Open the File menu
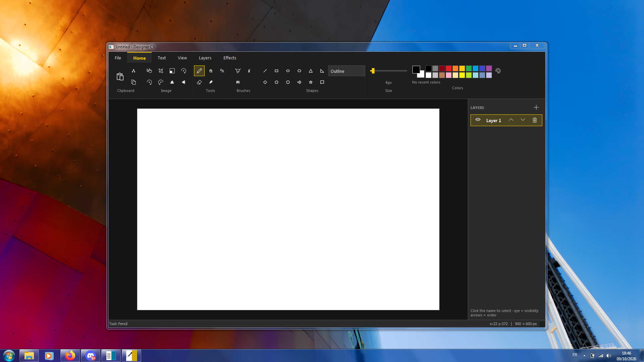This screenshot has width=644, height=362. (118, 58)
